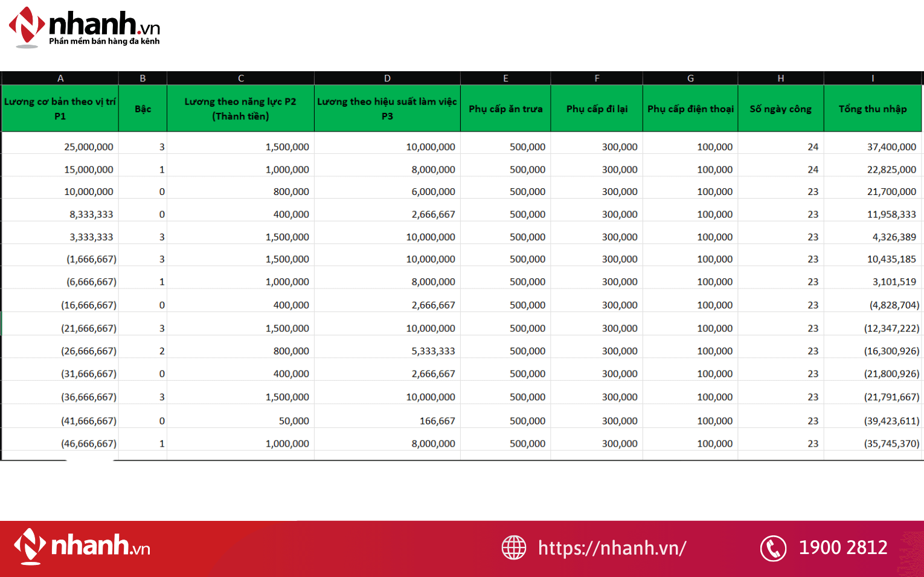Screen dimensions: 924x577
Task: Select column D header
Action: click(387, 78)
